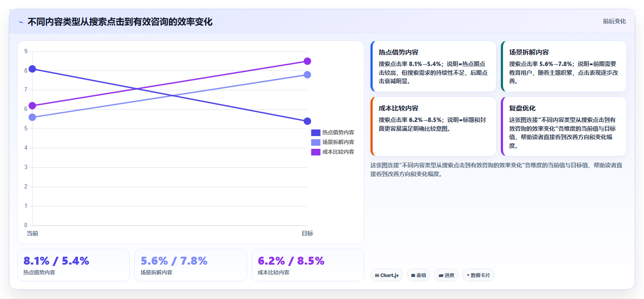Screen dimensions: 644x299
Task: Click the Chart.js tag chip
Action: coord(387,275)
